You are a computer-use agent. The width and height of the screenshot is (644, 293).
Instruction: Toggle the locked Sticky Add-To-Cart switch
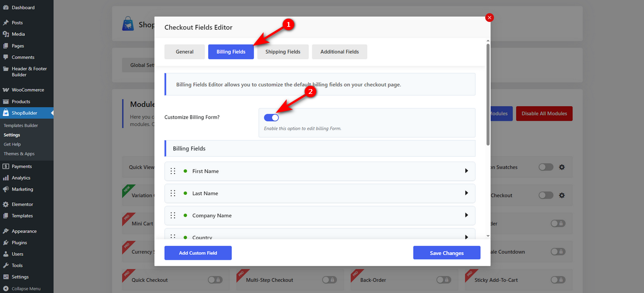558,280
